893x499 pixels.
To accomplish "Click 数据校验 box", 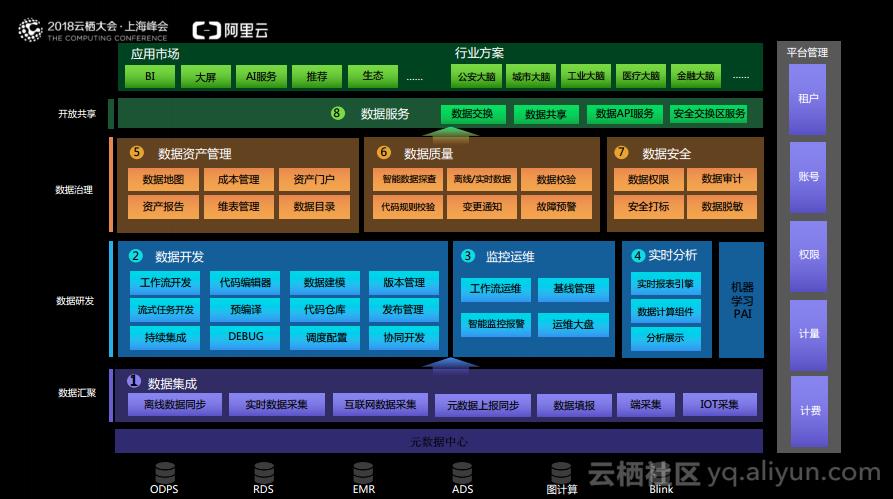I will (x=556, y=179).
